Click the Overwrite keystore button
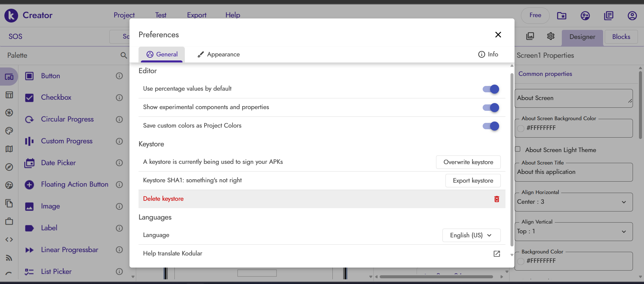644x284 pixels. [468, 162]
